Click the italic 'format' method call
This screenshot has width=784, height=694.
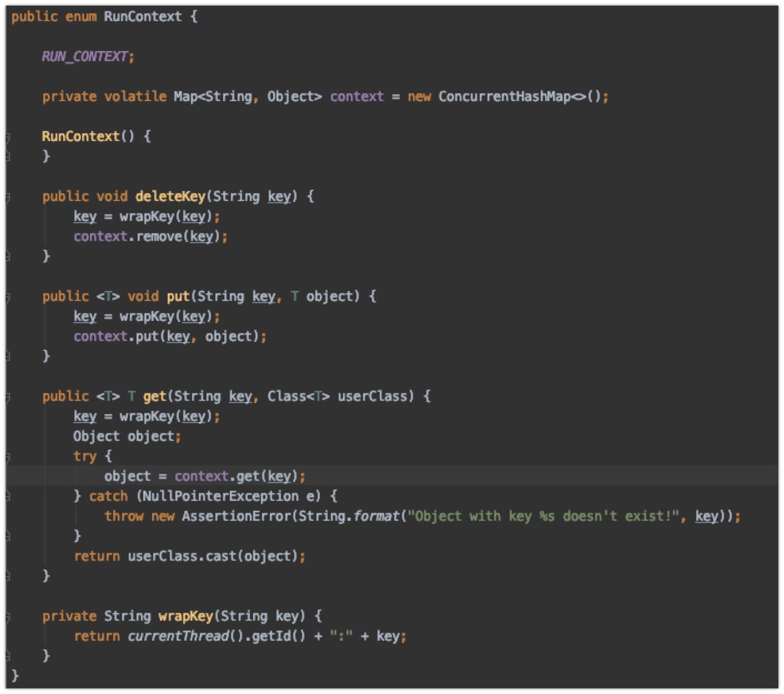376,516
